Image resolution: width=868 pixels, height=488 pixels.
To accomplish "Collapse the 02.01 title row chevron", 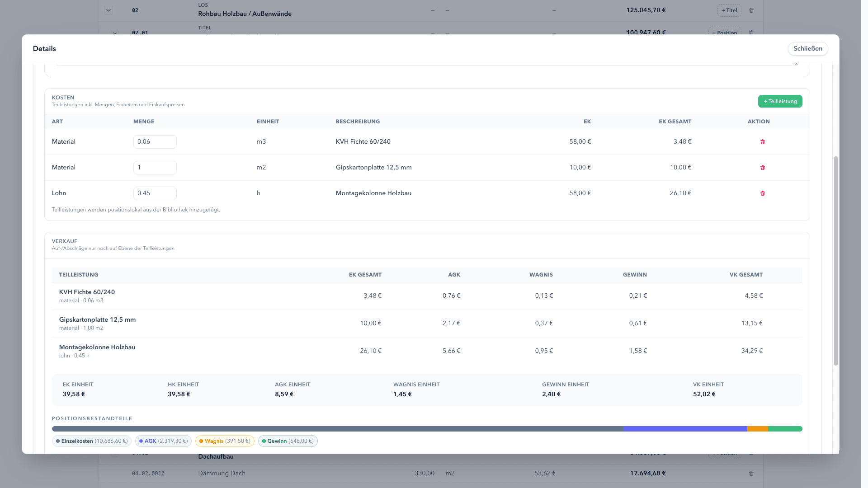I will [115, 33].
